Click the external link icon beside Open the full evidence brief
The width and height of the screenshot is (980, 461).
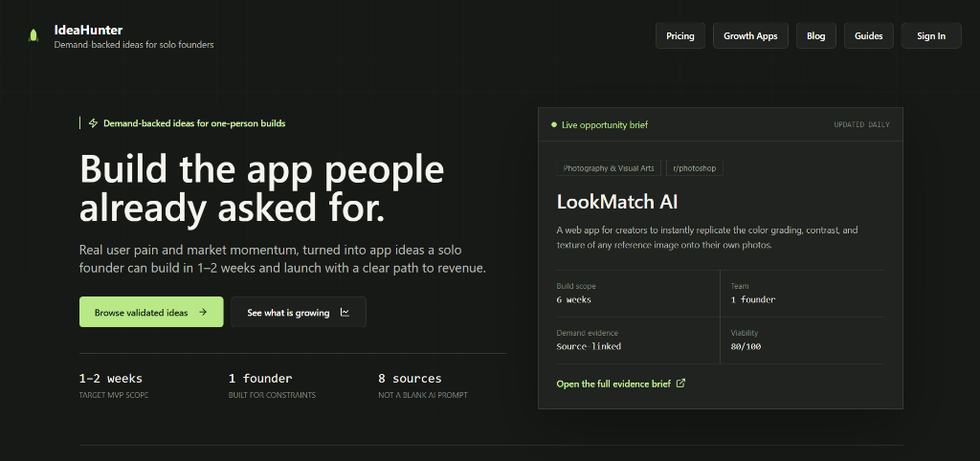pyautogui.click(x=681, y=384)
